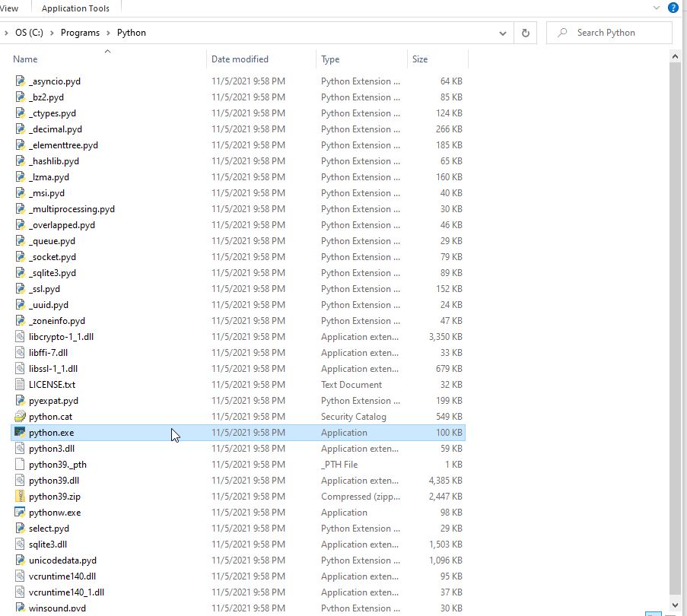Select the _zoneinfo.pyd file name
Image resolution: width=687 pixels, height=616 pixels.
click(57, 320)
